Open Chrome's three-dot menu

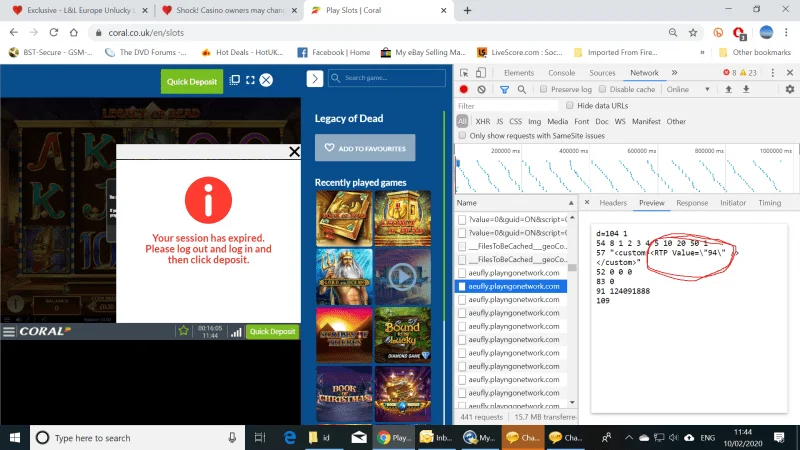[786, 33]
